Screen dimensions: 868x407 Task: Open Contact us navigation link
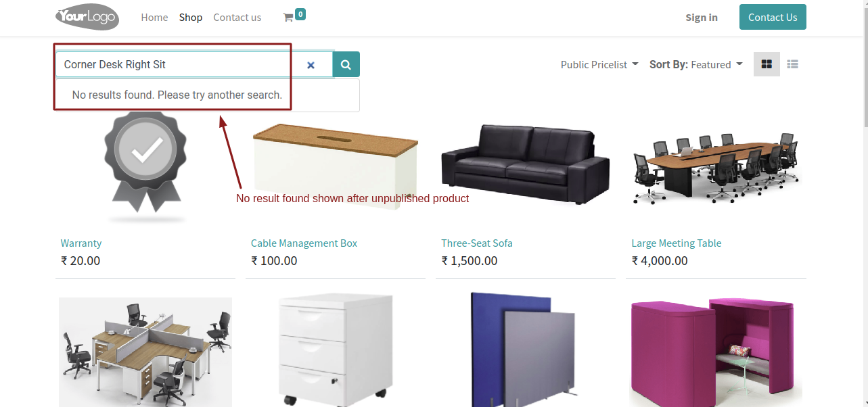(x=237, y=18)
